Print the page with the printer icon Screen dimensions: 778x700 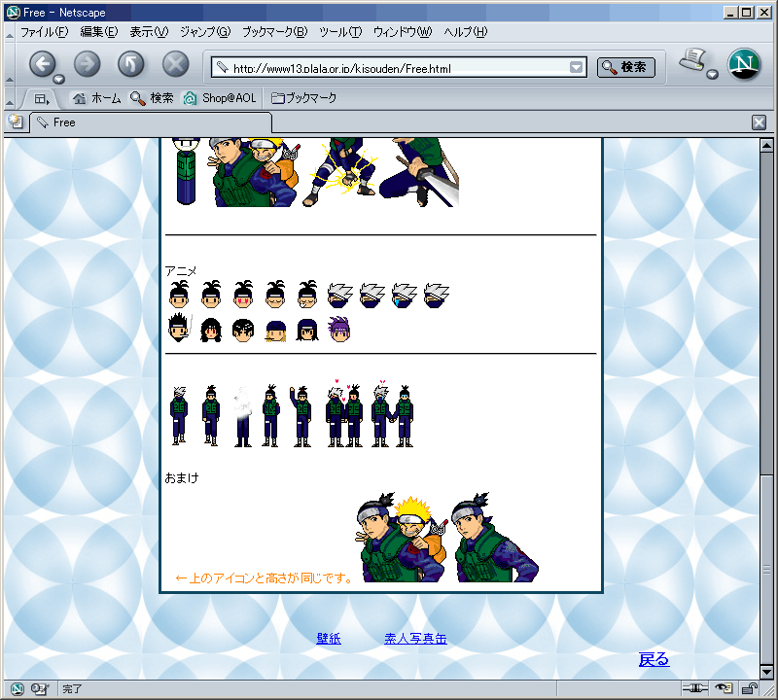692,60
